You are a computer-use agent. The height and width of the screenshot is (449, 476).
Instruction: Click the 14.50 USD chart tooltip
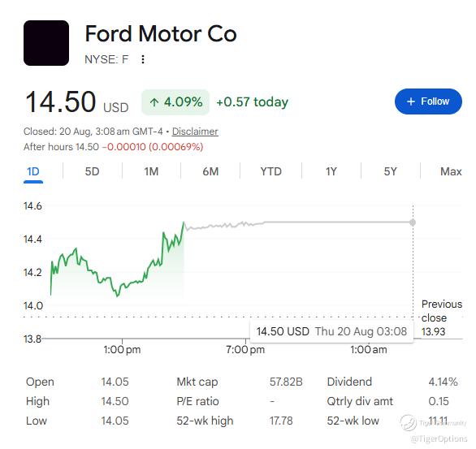[331, 331]
